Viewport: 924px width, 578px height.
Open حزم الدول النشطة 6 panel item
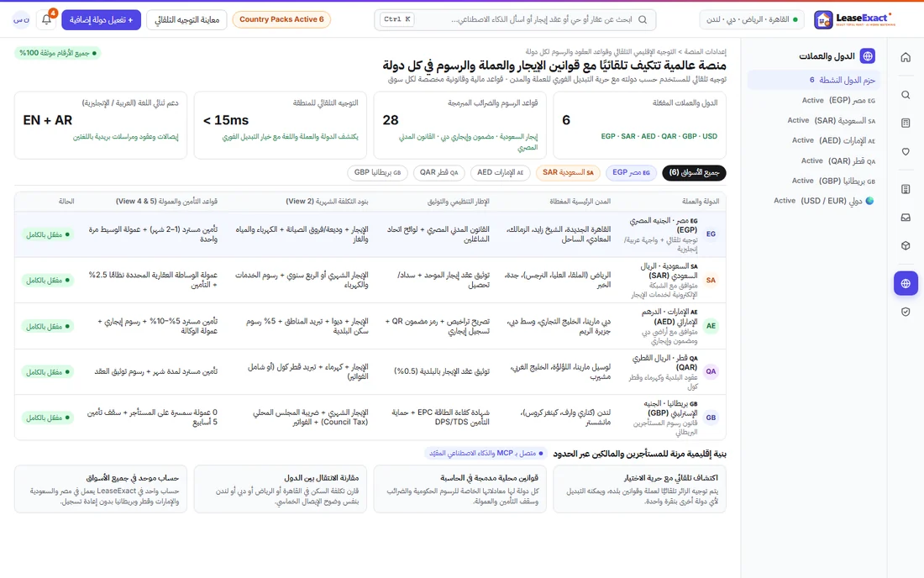coord(814,80)
